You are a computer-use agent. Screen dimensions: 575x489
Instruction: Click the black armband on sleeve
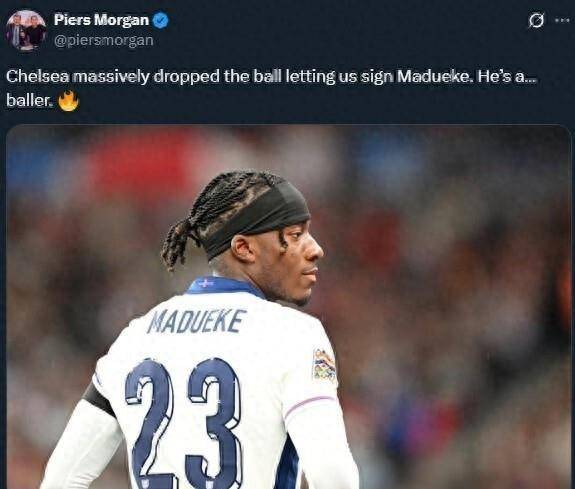point(98,400)
